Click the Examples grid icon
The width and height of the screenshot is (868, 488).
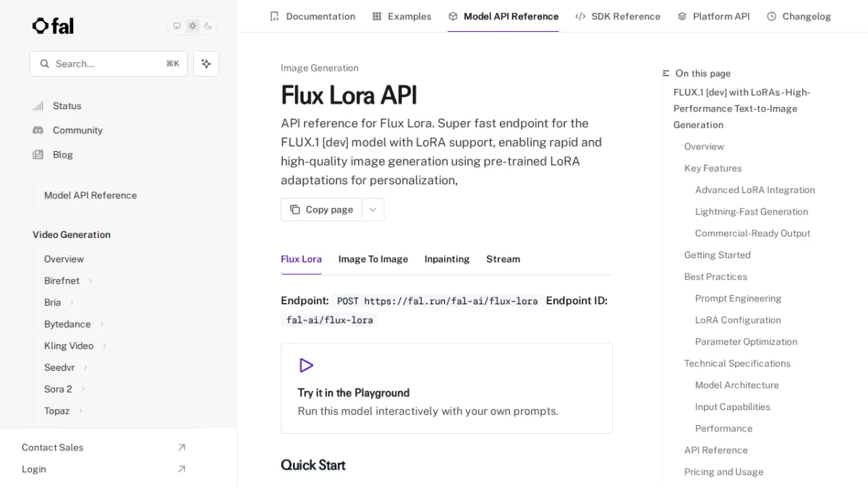pyautogui.click(x=377, y=16)
